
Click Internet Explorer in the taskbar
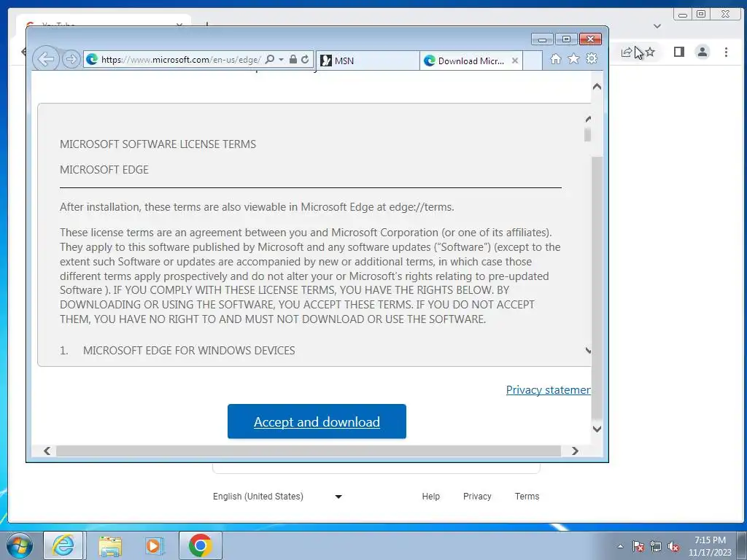63,545
